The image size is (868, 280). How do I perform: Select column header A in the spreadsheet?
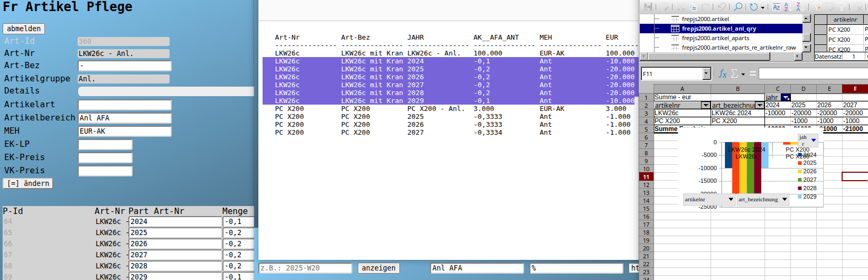click(x=682, y=89)
